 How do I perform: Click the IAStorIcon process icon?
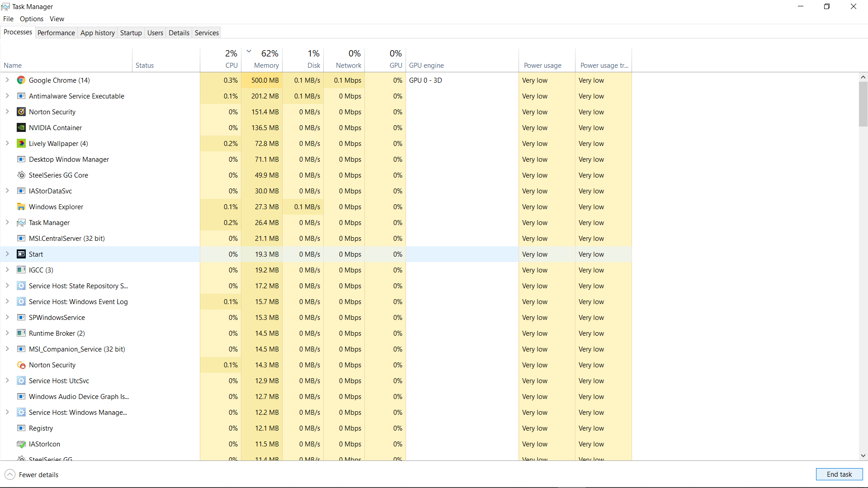point(21,444)
